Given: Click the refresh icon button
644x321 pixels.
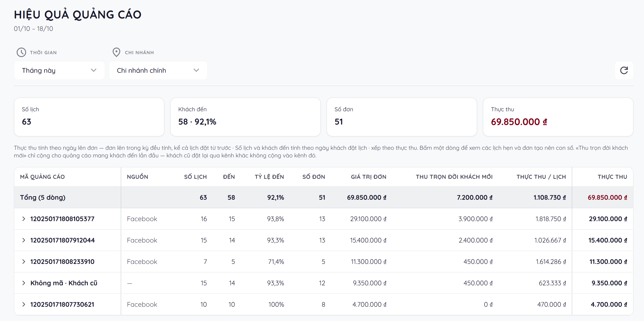Looking at the screenshot, I should [624, 70].
